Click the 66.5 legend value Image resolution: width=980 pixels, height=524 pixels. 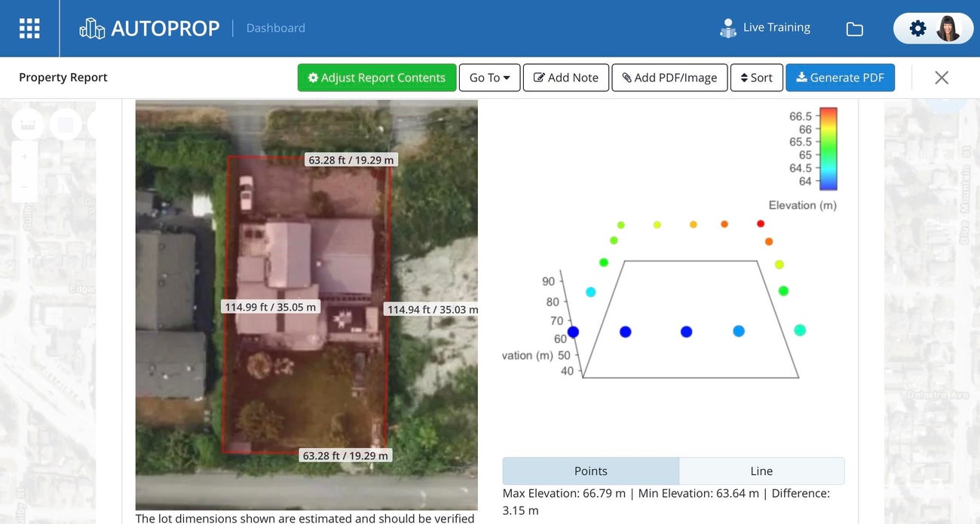(x=801, y=116)
